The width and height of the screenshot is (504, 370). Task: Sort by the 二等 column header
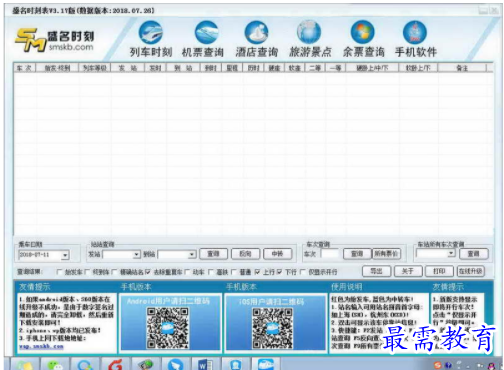315,68
